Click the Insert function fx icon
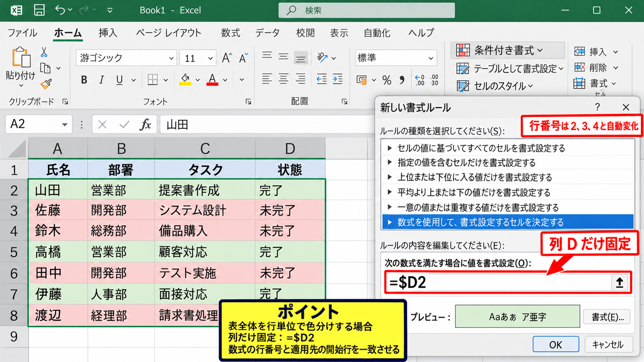Viewport: 644px width, 362px height. 145,124
